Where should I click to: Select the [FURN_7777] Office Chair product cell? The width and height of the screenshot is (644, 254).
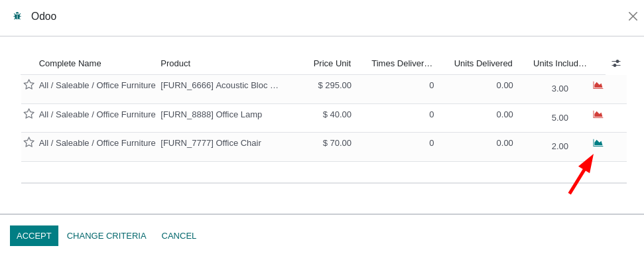211,143
